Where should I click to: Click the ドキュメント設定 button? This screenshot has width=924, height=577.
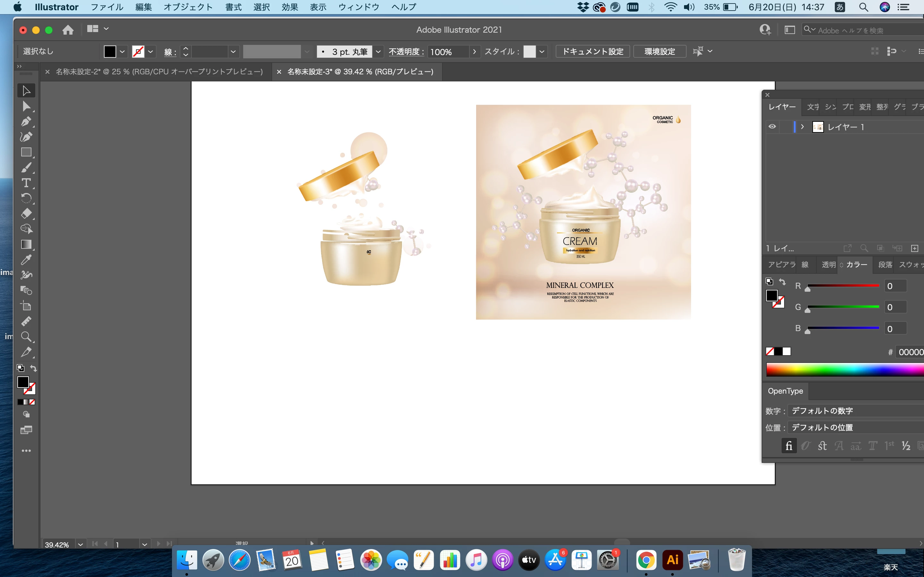click(593, 52)
